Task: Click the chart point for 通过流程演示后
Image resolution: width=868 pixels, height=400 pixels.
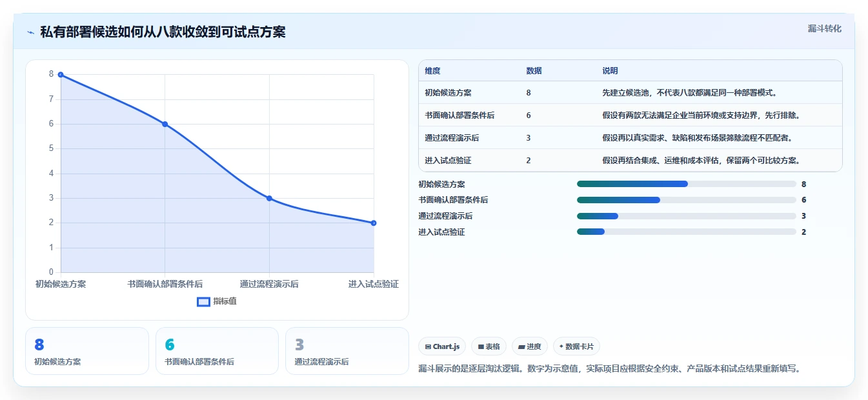Action: click(x=269, y=198)
